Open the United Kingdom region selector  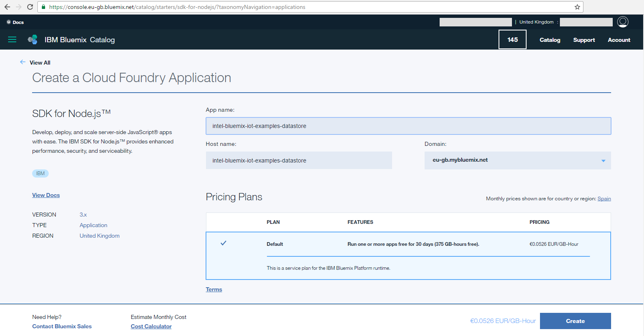[x=536, y=22]
